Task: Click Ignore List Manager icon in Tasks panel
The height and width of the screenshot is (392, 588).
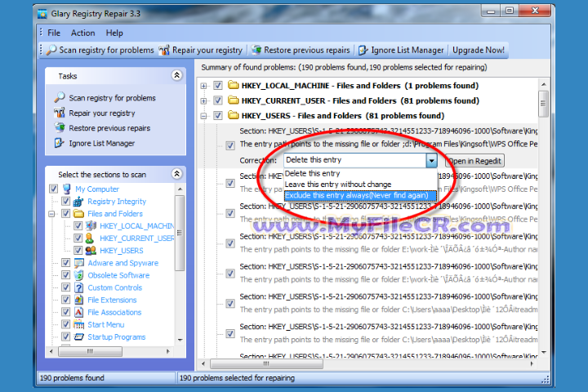Action: (x=60, y=143)
